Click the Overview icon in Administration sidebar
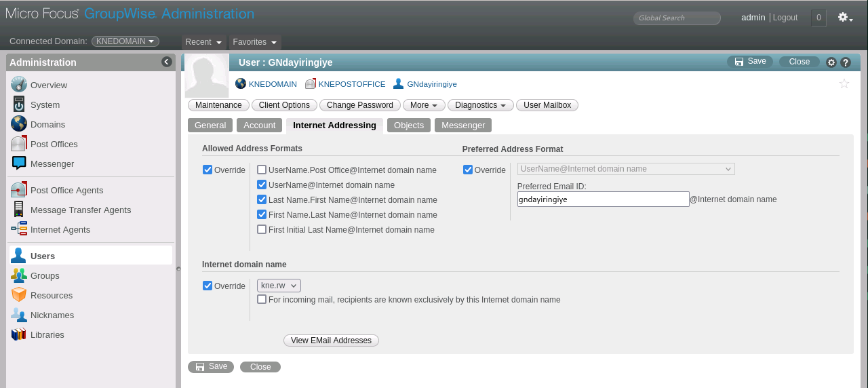Screen dimensions: 868x388 click(19, 85)
